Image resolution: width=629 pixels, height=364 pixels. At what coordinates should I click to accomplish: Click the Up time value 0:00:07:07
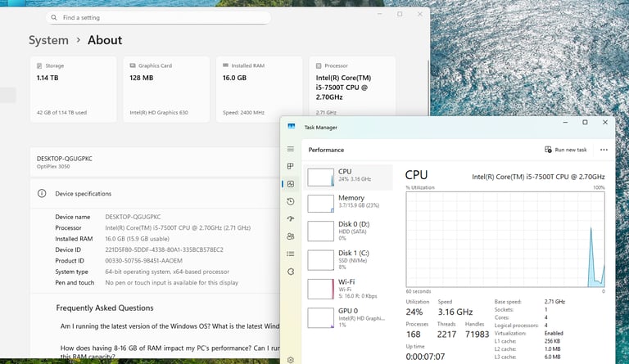click(425, 357)
